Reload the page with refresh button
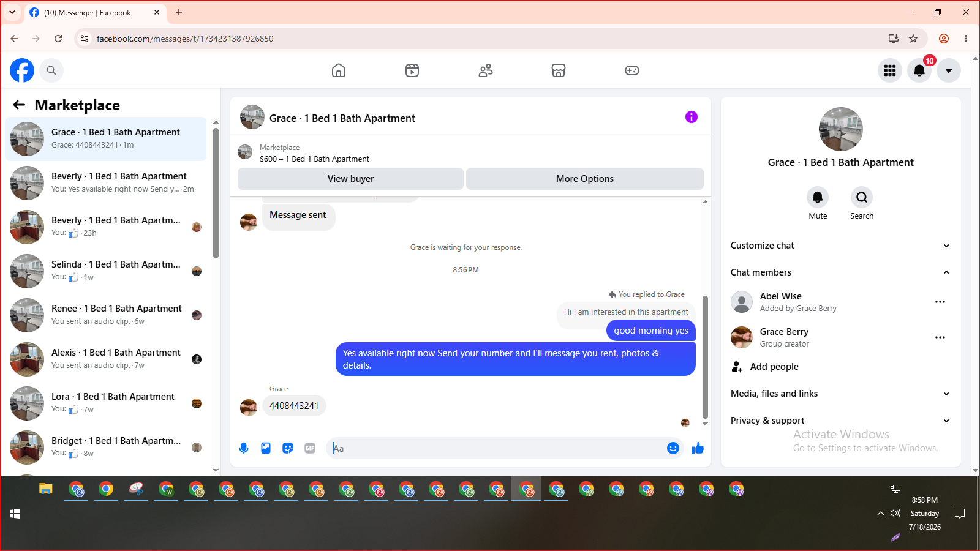The image size is (980, 551). 58,39
